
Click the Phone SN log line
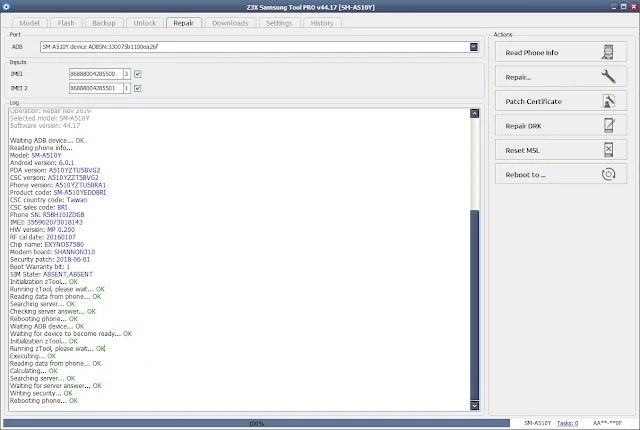[x=47, y=215]
